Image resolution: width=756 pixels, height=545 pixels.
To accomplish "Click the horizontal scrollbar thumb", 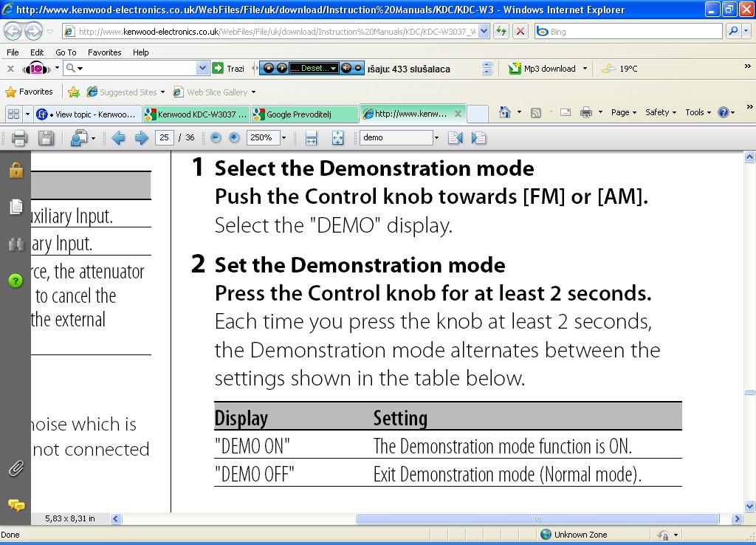I will point(537,518).
